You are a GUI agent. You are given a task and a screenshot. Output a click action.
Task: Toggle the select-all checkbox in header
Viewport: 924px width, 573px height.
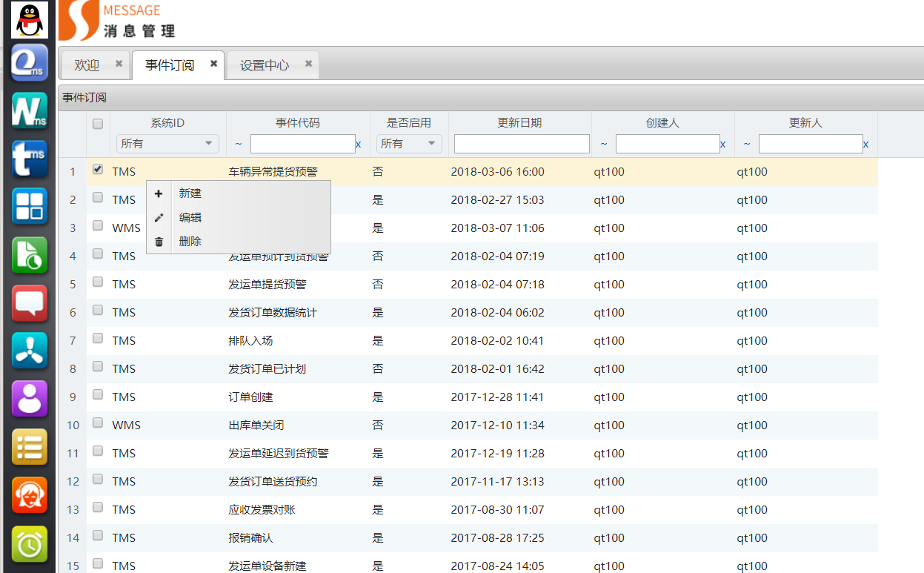(97, 124)
